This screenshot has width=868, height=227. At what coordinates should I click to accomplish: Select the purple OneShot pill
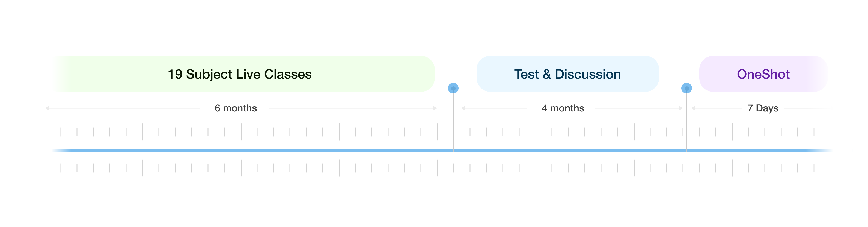pyautogui.click(x=763, y=74)
